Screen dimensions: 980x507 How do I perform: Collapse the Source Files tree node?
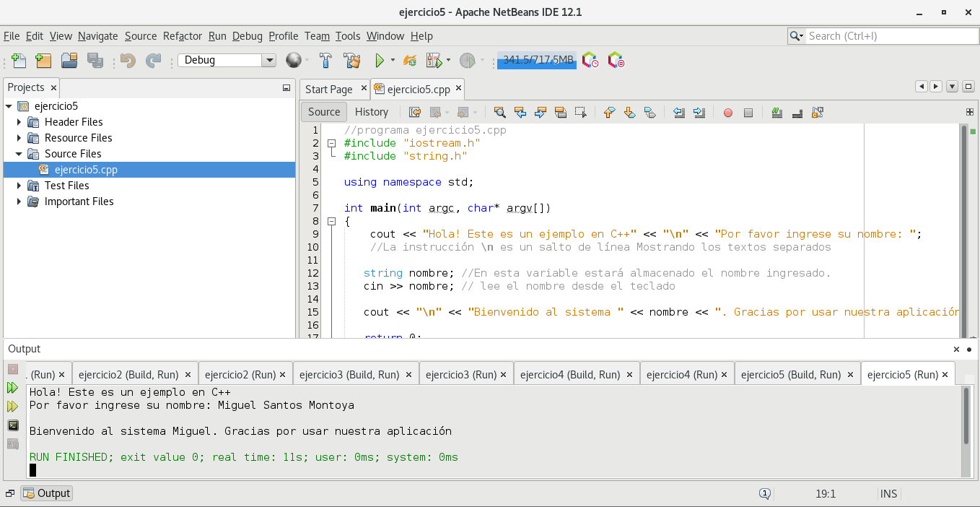[19, 154]
